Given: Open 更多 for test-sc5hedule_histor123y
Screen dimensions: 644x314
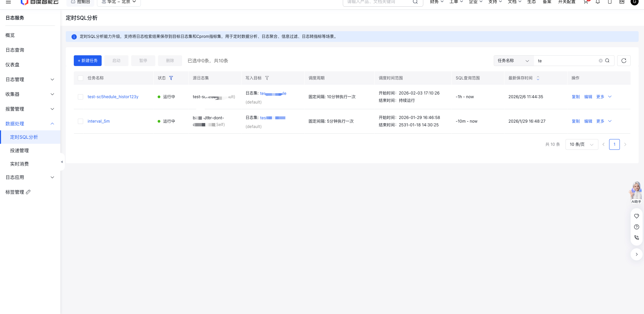Looking at the screenshot, I should coord(604,97).
